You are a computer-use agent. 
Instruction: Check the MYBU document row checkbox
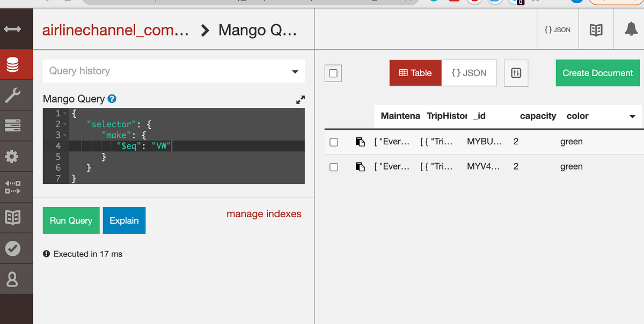click(333, 142)
